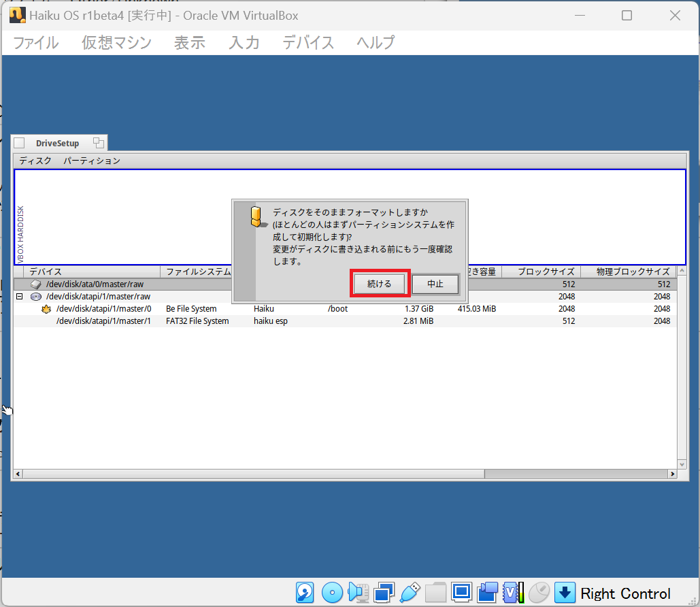The width and height of the screenshot is (700, 607).
Task: Click the FAT32 File System cell
Action: (197, 321)
